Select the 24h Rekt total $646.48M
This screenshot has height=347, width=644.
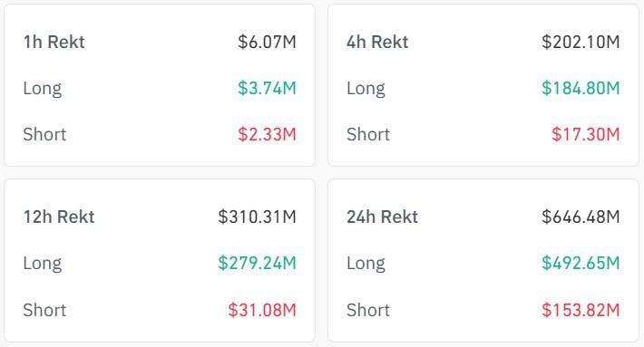pos(581,217)
